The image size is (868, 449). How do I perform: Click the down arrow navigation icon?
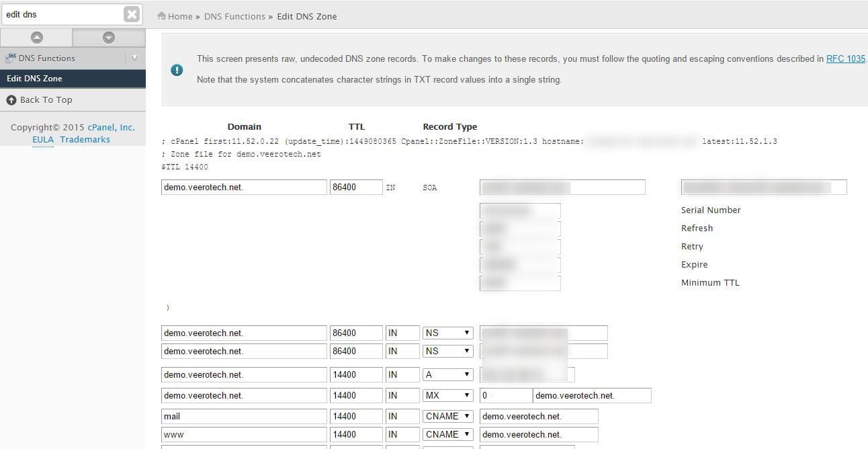(x=109, y=38)
